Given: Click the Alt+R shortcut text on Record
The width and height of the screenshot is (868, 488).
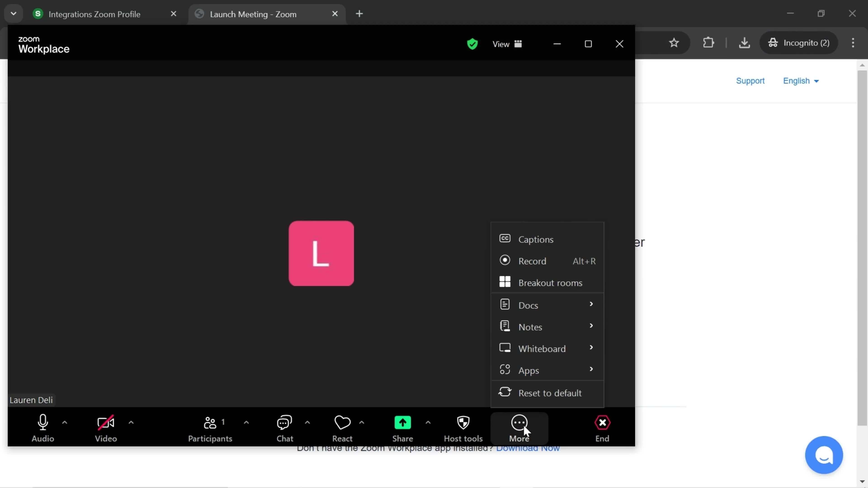Looking at the screenshot, I should pos(584,261).
